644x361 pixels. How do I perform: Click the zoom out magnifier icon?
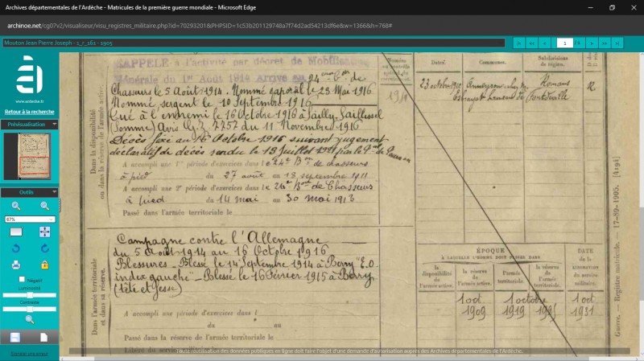pos(45,206)
